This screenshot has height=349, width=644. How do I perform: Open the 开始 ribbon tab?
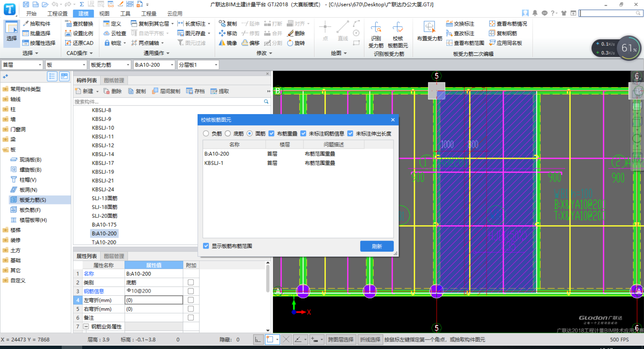pos(32,13)
